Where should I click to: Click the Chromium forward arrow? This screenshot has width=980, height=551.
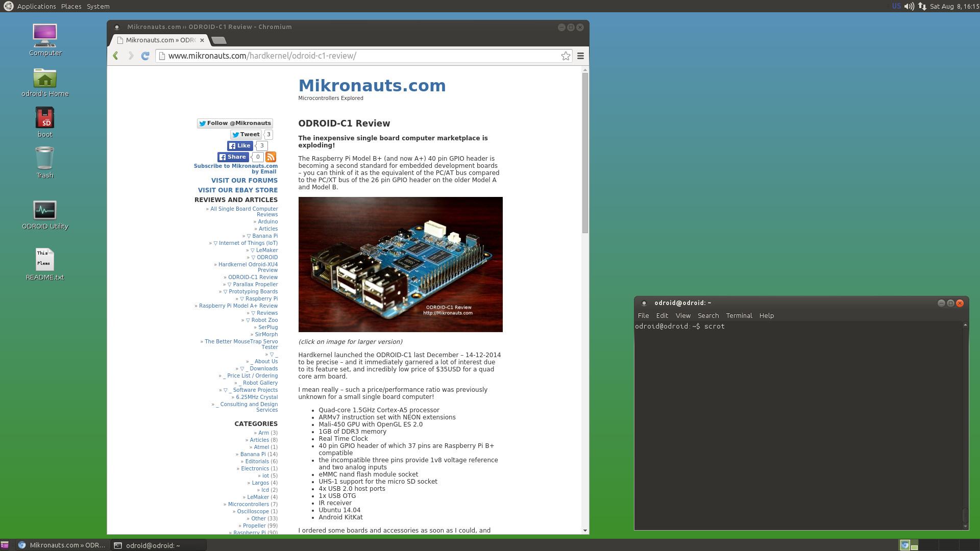(x=131, y=56)
